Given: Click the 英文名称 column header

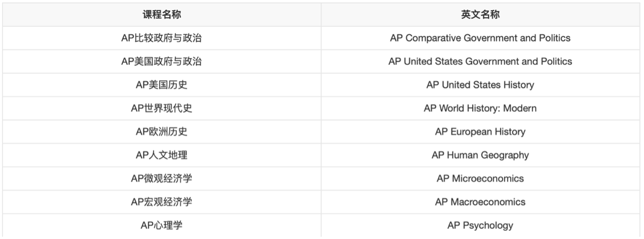Looking at the screenshot, I should pyautogui.click(x=480, y=15).
